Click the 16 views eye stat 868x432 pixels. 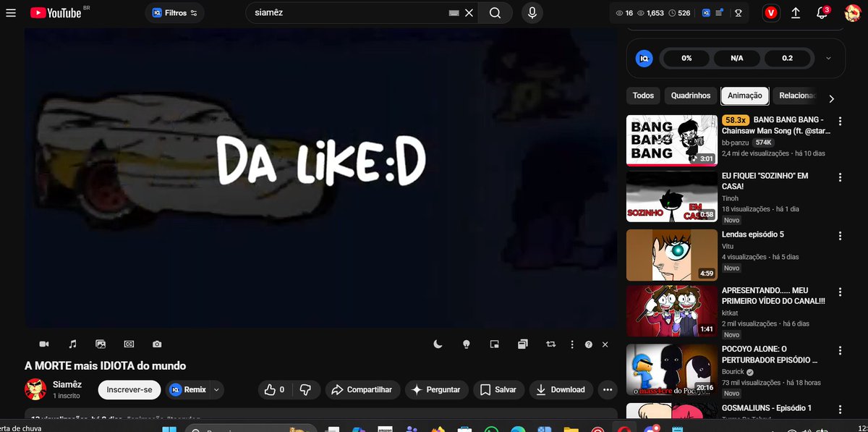[x=624, y=13]
